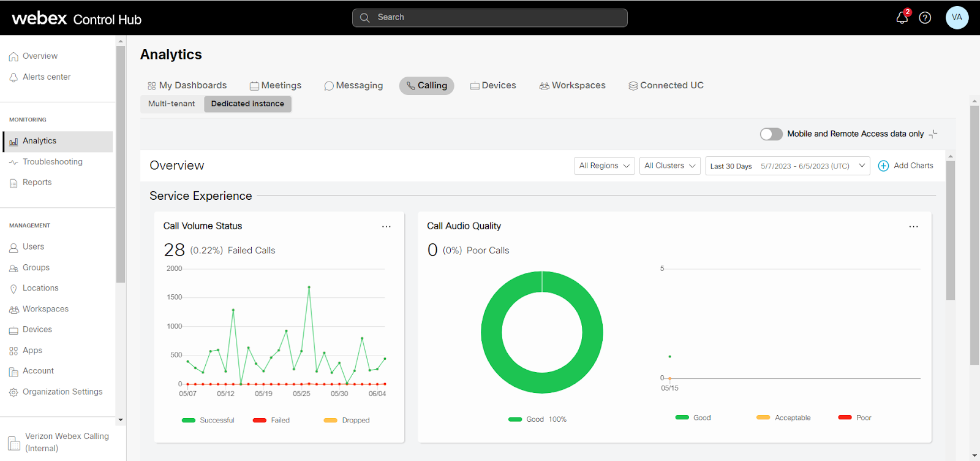Click the 0 Poor Calls count
The image size is (980, 461).
click(432, 250)
